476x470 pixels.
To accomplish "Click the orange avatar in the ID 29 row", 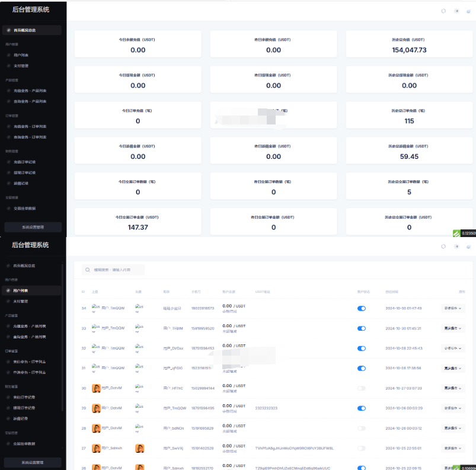I will (96, 408).
